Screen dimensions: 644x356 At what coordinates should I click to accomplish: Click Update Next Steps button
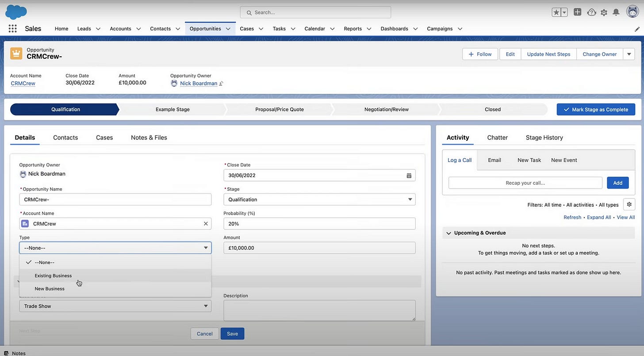coord(548,54)
